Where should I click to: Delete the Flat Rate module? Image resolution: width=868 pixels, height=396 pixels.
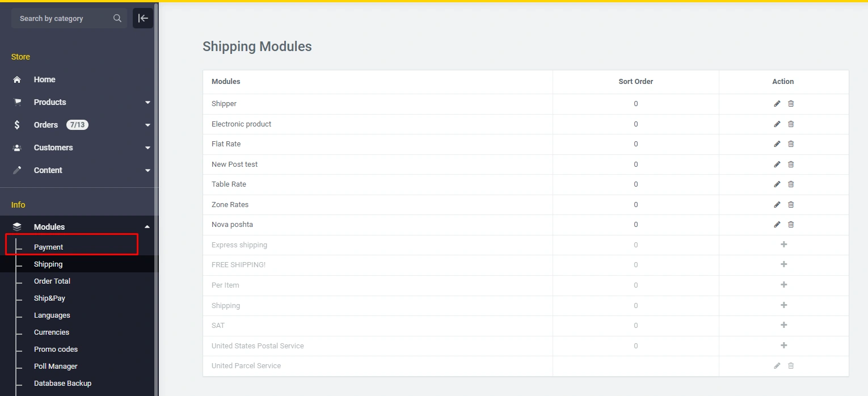(x=791, y=144)
